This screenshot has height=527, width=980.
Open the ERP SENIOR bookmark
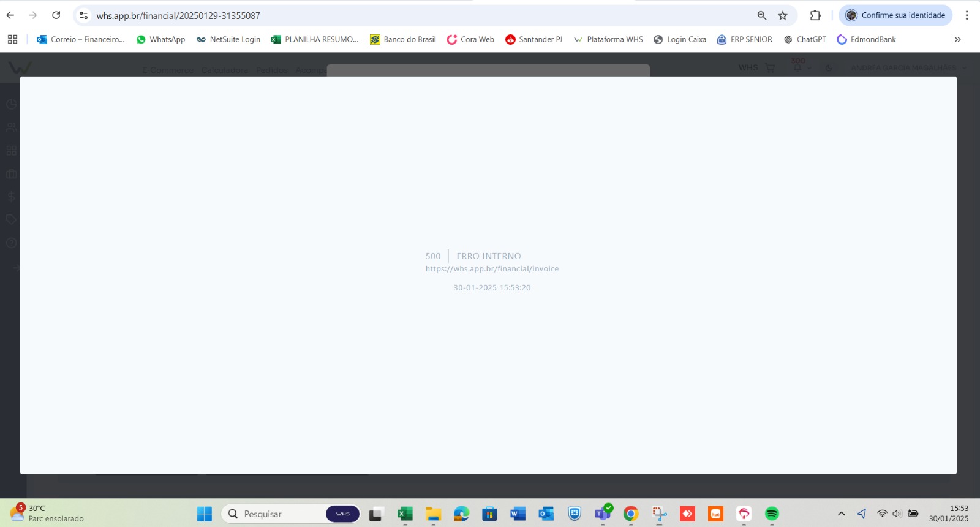pyautogui.click(x=745, y=39)
